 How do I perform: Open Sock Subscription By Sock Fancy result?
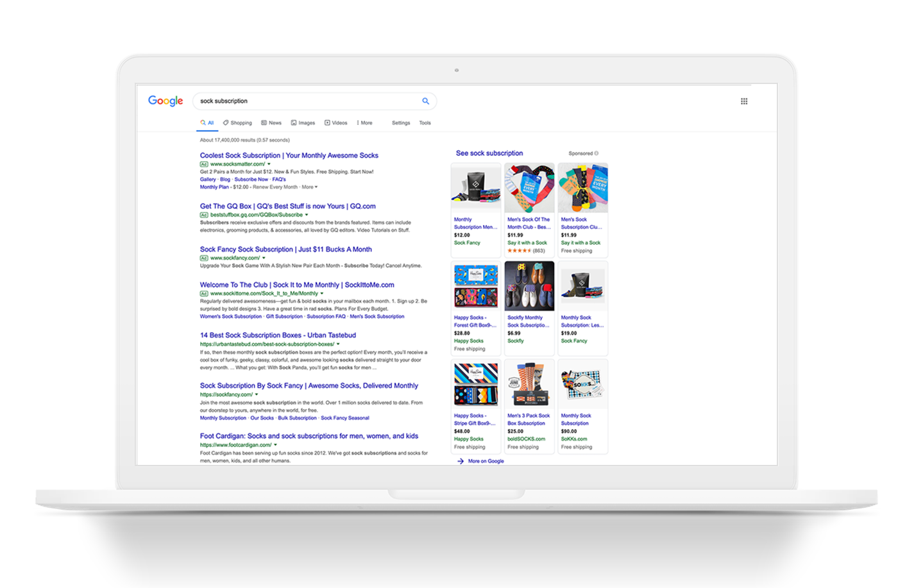point(309,385)
